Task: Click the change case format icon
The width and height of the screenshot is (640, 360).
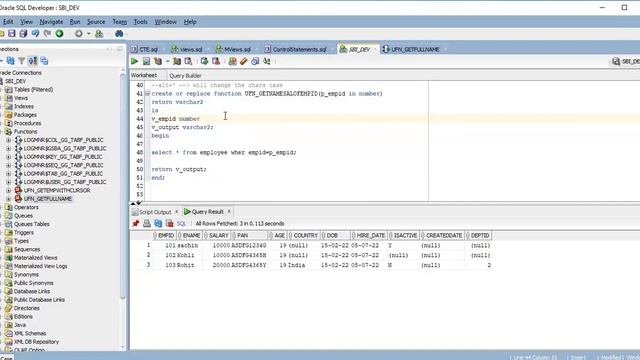Action: [x=267, y=61]
